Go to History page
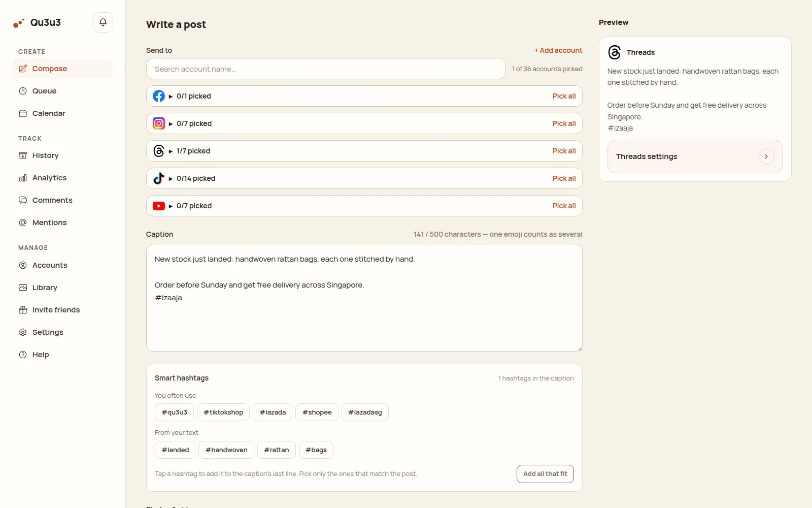Image resolution: width=812 pixels, height=508 pixels. click(62, 155)
